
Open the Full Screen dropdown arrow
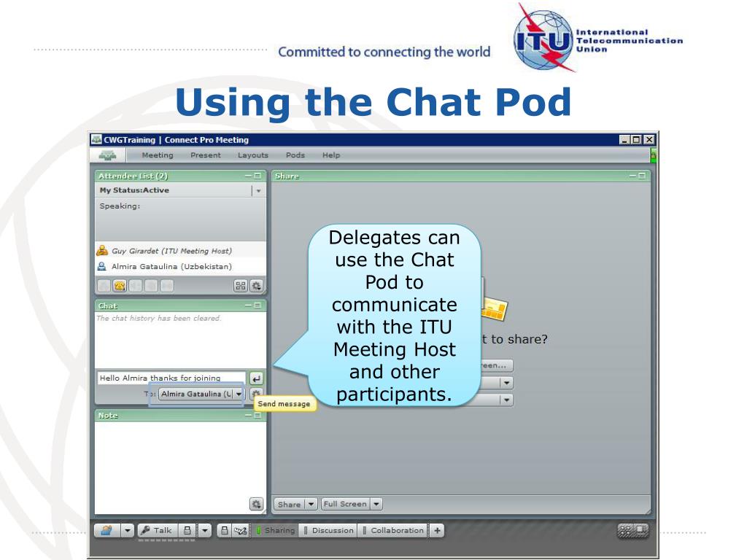[376, 504]
